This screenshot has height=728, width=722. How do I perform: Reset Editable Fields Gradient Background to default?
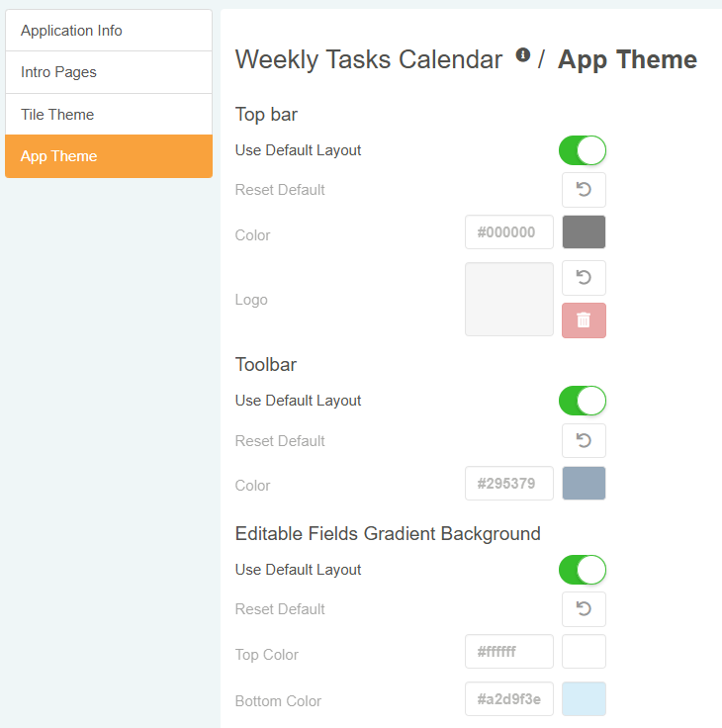click(x=584, y=609)
